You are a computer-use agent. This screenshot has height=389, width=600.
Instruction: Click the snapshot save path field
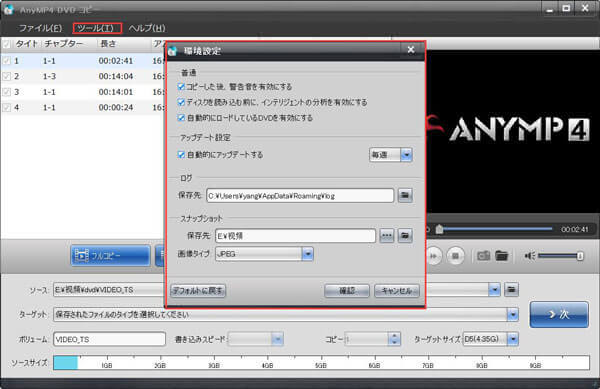click(x=295, y=236)
